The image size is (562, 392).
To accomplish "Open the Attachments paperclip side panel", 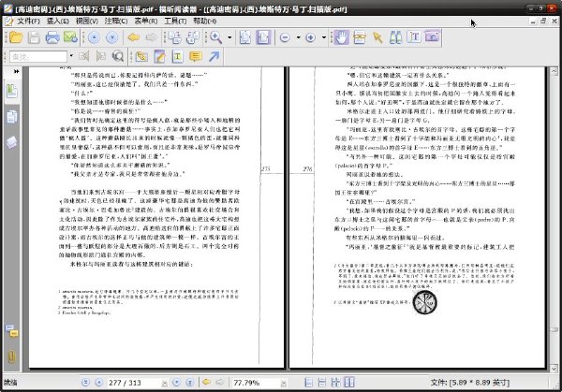I will click(11, 357).
